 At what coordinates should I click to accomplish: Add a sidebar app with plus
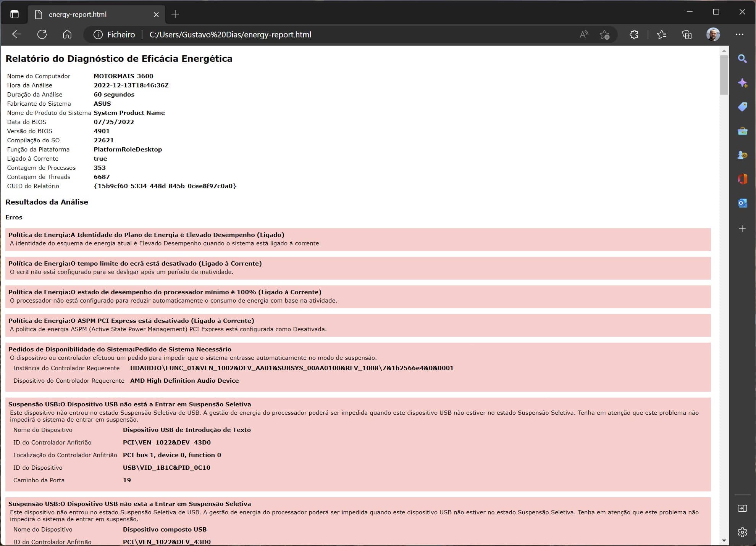tap(742, 229)
